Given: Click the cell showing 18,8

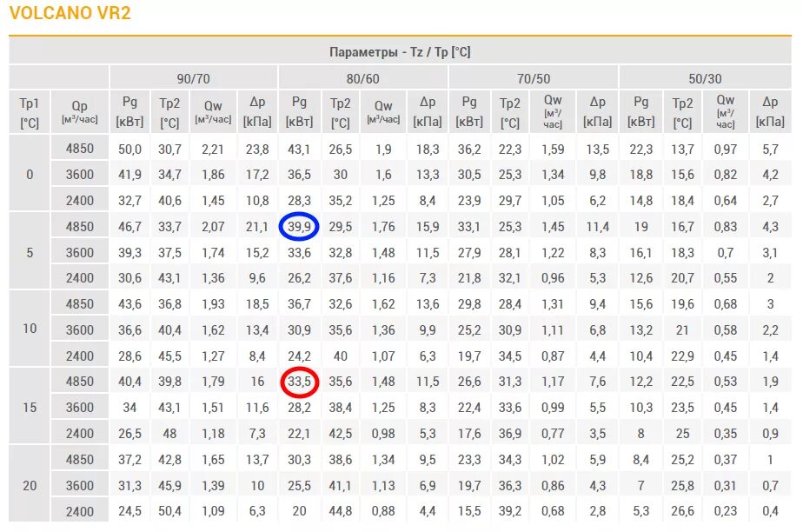Looking at the screenshot, I should [x=640, y=175].
